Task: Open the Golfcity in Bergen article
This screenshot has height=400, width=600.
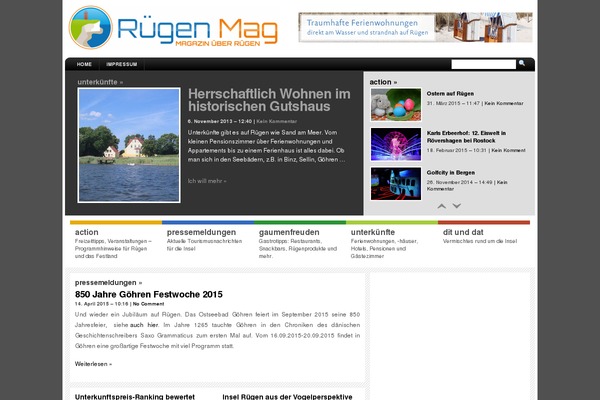Action: click(451, 173)
